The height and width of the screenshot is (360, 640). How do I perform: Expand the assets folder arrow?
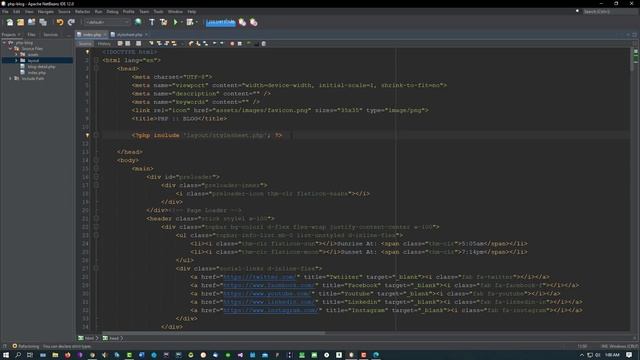point(16,54)
